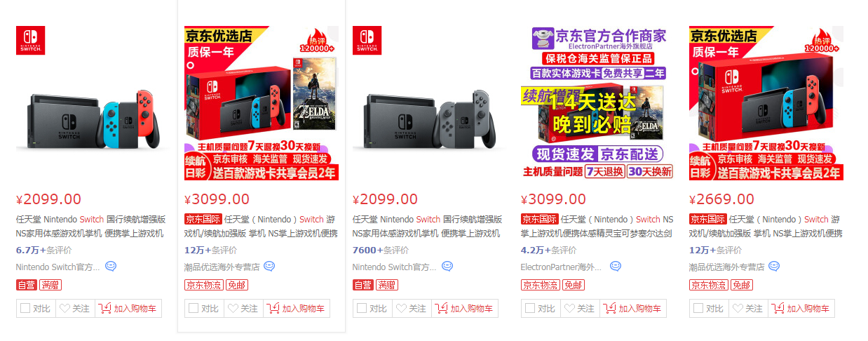
Task: Click 免邮 tag on the ¥2669 product
Action: [x=741, y=285]
